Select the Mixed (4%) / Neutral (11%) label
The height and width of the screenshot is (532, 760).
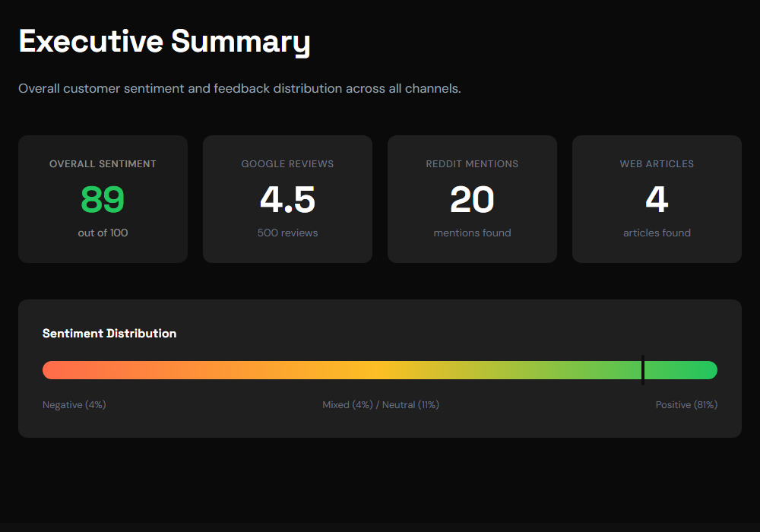[381, 404]
